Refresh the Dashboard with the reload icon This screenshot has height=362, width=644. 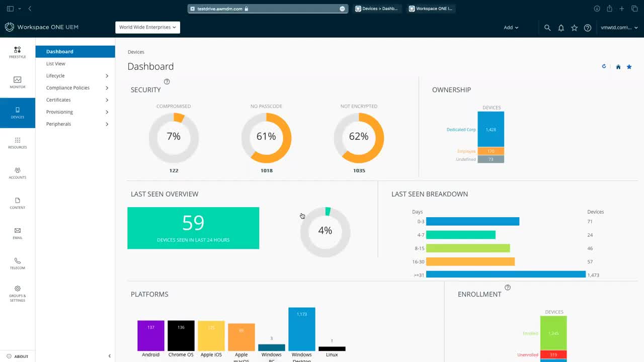pyautogui.click(x=604, y=66)
